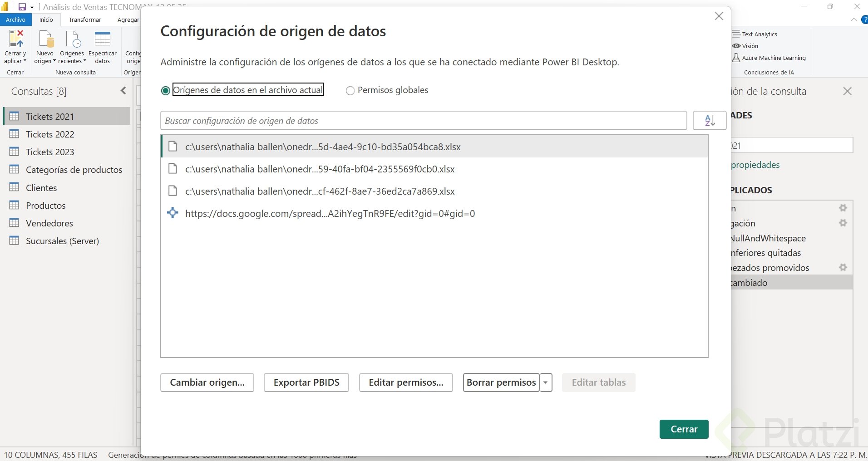This screenshot has height=461, width=868.
Task: Click table icon next to Tickets 2021
Action: pyautogui.click(x=15, y=116)
